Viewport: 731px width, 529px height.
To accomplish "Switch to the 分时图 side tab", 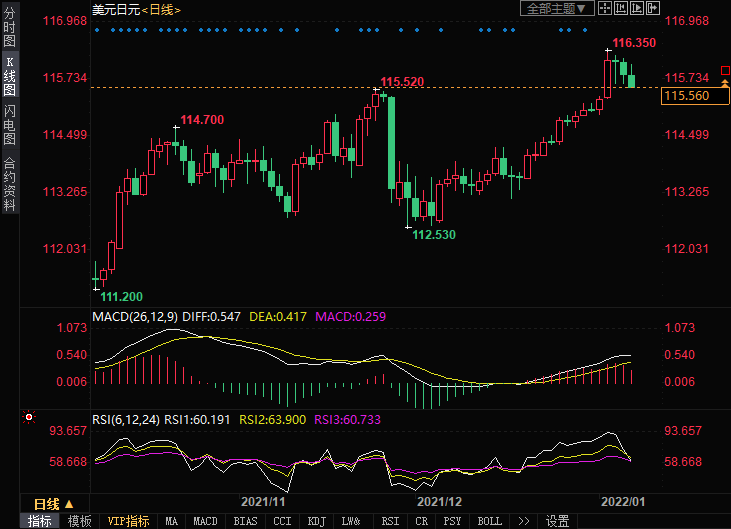I will coord(9,28).
